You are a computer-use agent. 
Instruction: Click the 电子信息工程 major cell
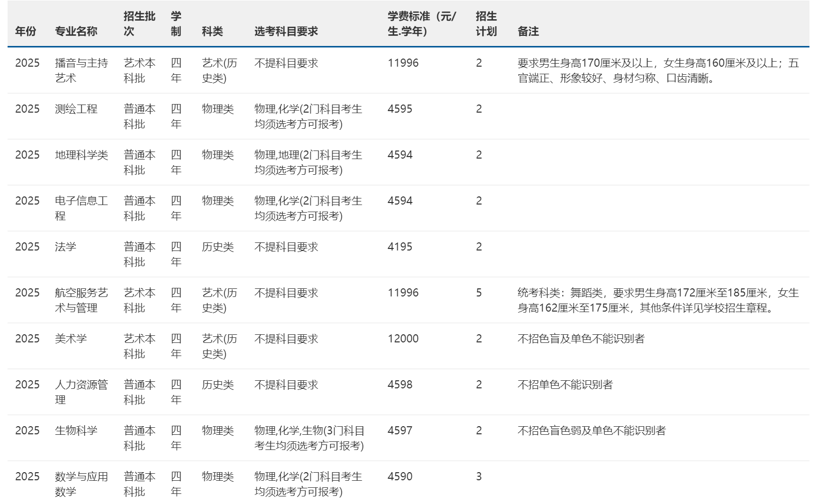click(x=81, y=208)
